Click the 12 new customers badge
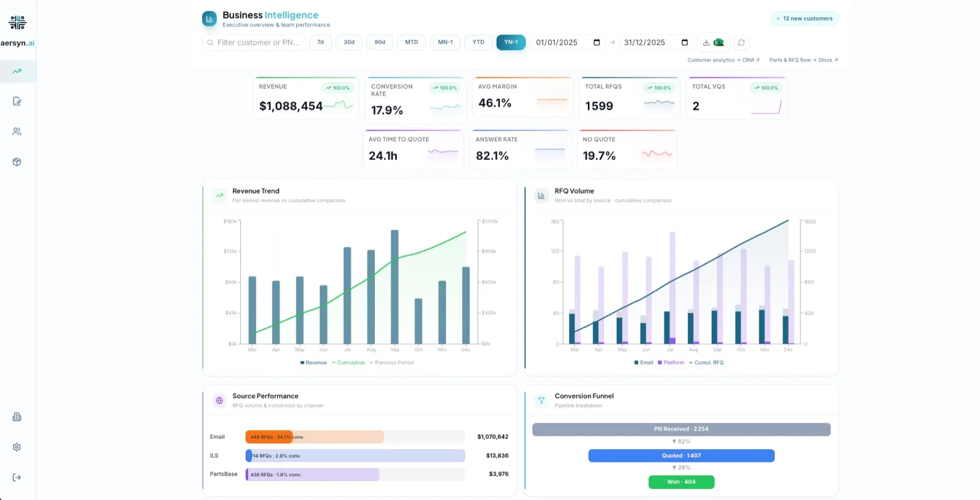The width and height of the screenshot is (980, 500). (x=804, y=18)
